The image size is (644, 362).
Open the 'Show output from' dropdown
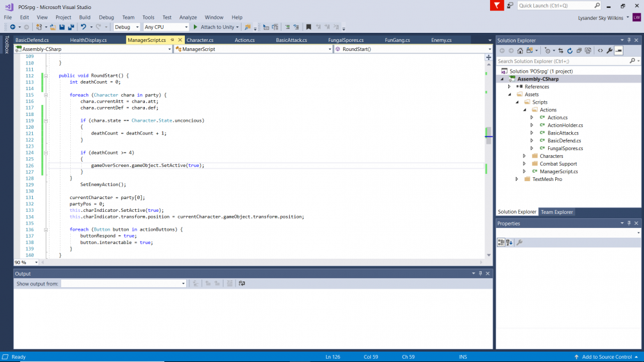pyautogui.click(x=123, y=283)
